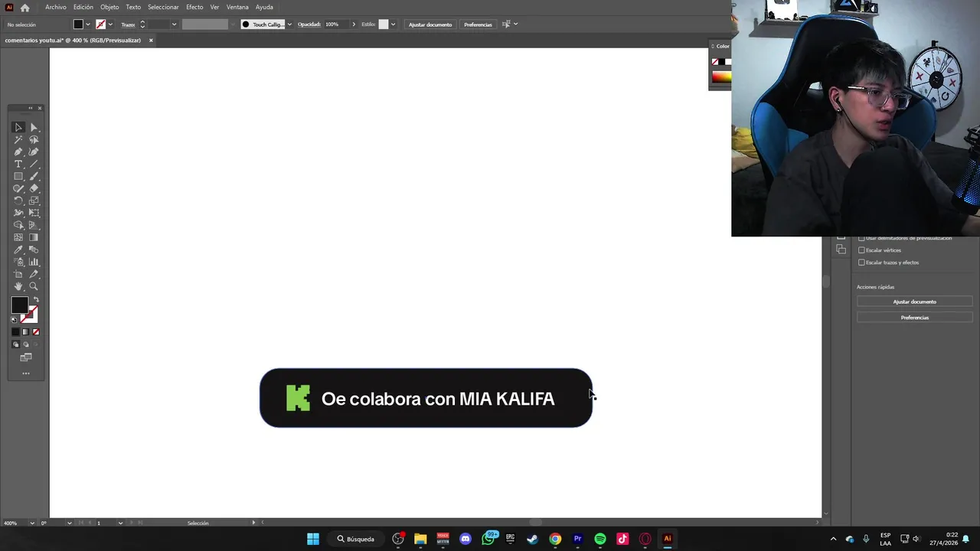Screen dimensions: 980x551
Task: Select the Curvature tool
Action: pyautogui.click(x=34, y=152)
